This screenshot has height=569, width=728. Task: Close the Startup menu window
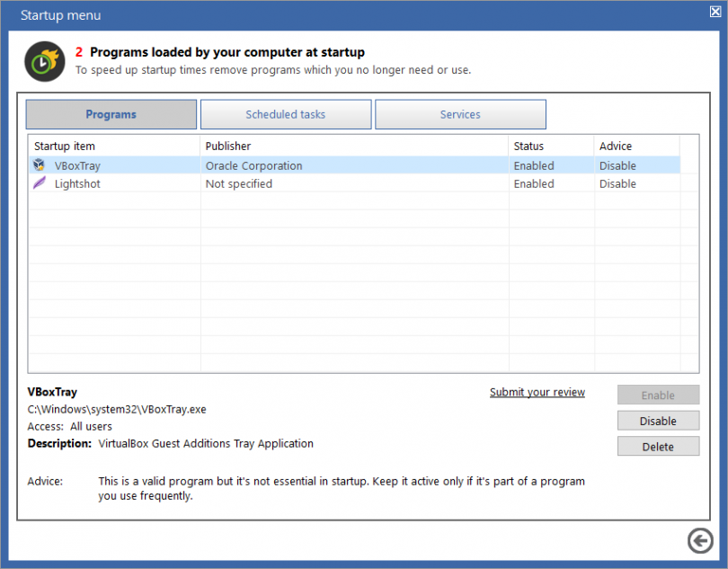tap(715, 12)
